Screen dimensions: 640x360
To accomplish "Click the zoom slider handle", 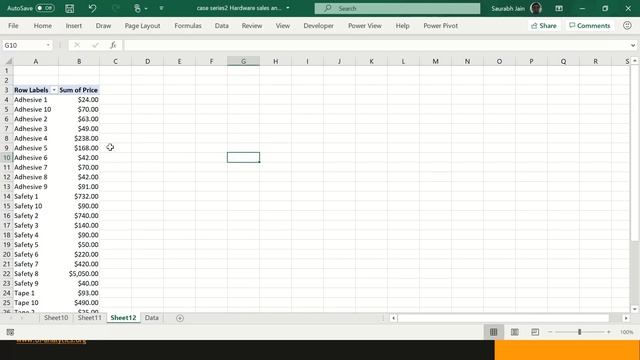I will (580, 332).
